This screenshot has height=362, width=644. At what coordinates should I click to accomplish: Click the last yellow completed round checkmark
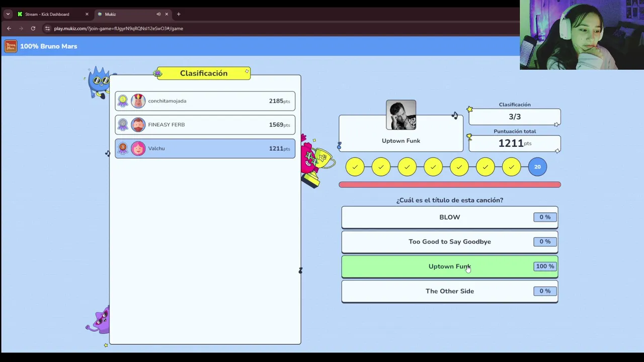[511, 167]
